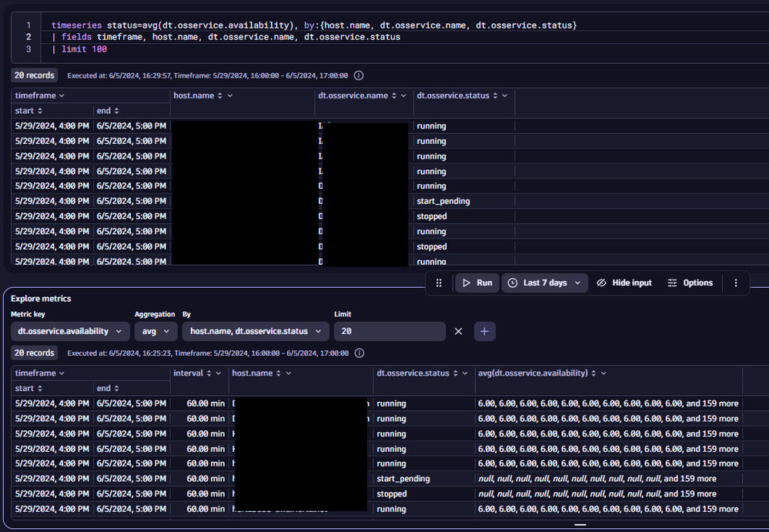Open the Options settings

click(690, 283)
